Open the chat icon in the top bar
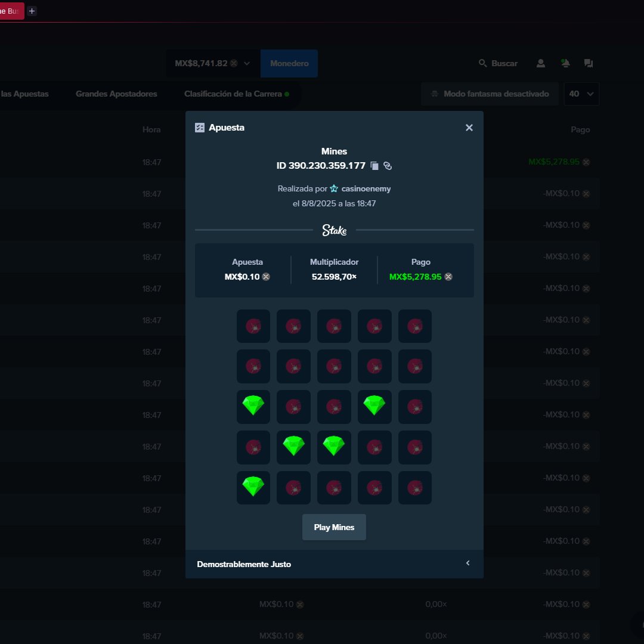Viewport: 644px width, 644px height. click(589, 63)
